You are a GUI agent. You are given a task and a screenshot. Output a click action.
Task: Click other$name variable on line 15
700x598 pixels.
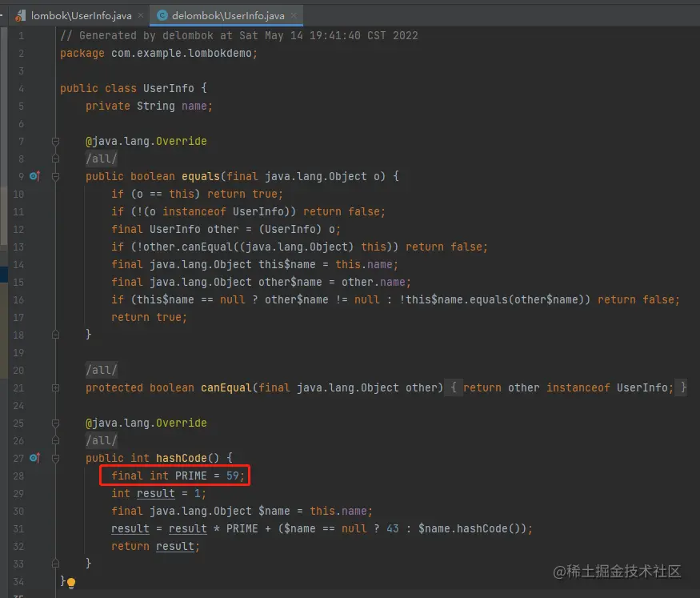coord(290,283)
